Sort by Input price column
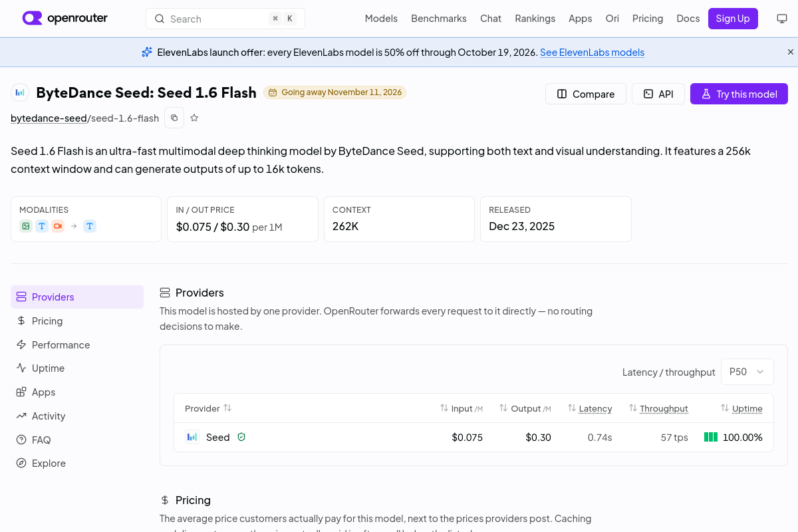This screenshot has width=798, height=532. click(x=462, y=408)
